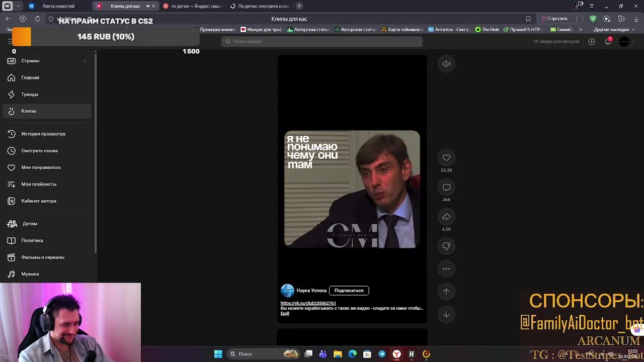Open the Политика category
Screen dimensions: 644x362
pyautogui.click(x=47, y=240)
